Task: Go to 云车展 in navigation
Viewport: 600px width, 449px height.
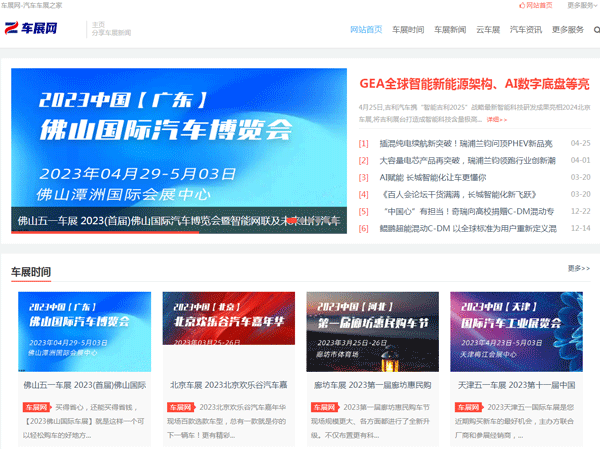Action: 488,29
